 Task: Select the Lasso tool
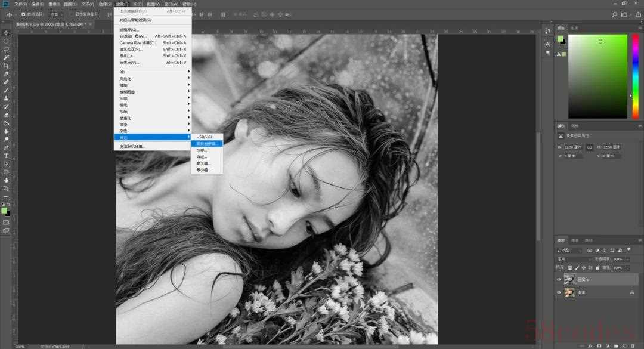click(6, 50)
